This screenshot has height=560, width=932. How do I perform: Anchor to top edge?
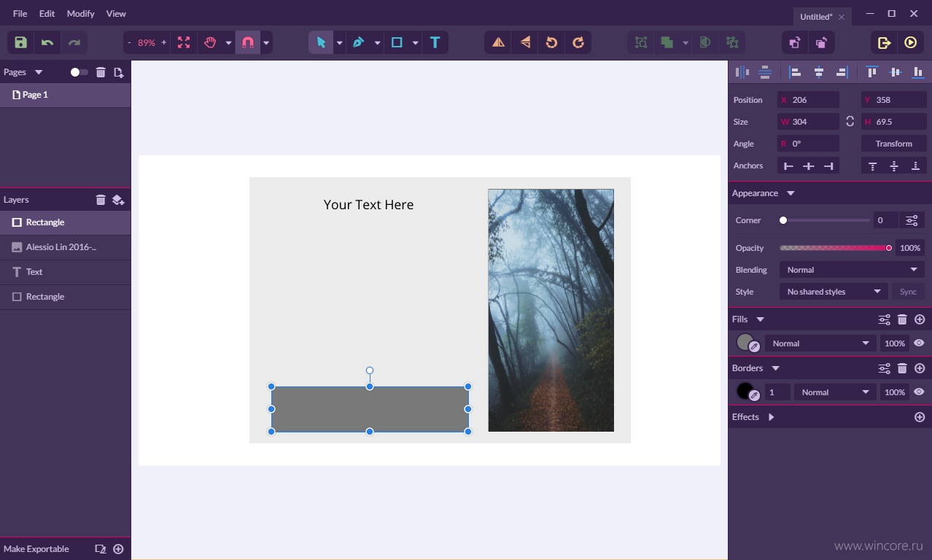pyautogui.click(x=872, y=166)
